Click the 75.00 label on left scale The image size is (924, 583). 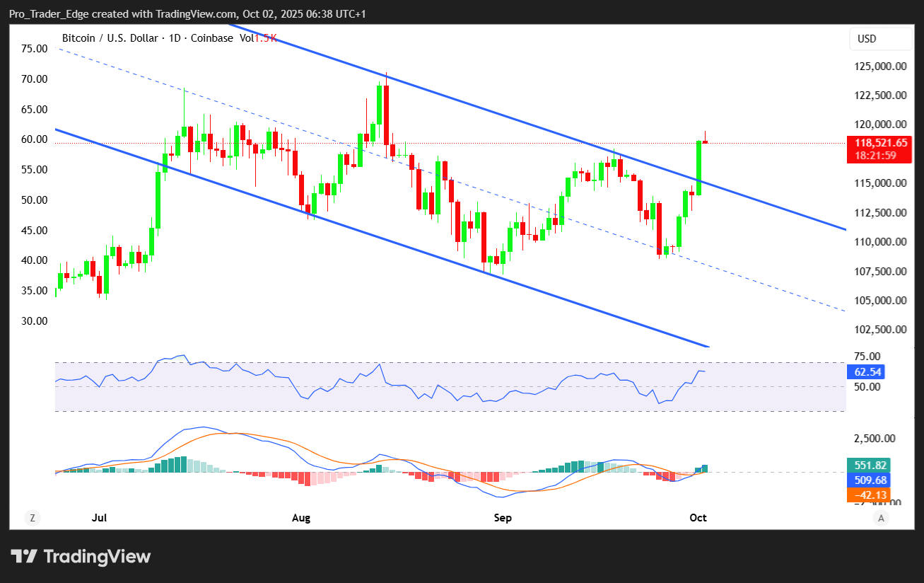(x=35, y=49)
